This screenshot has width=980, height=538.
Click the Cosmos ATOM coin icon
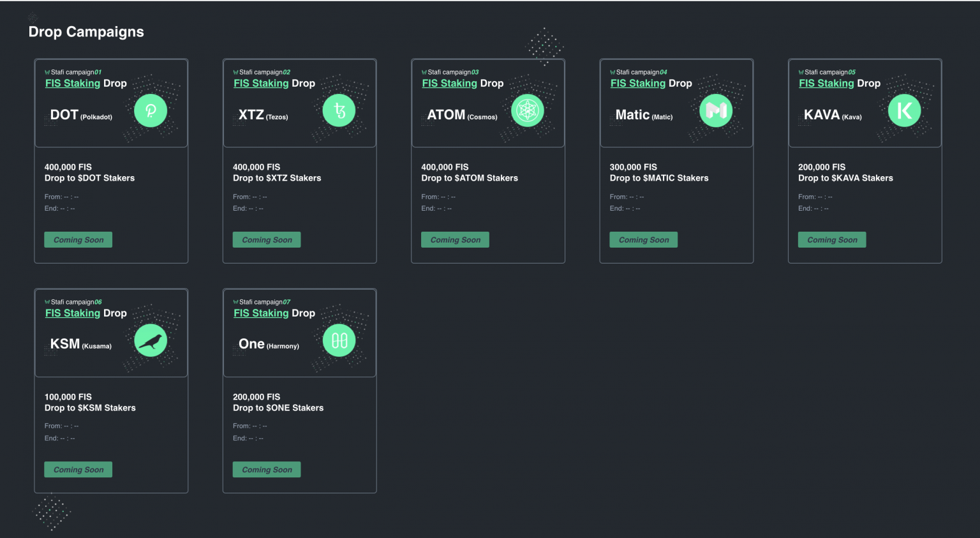click(528, 110)
